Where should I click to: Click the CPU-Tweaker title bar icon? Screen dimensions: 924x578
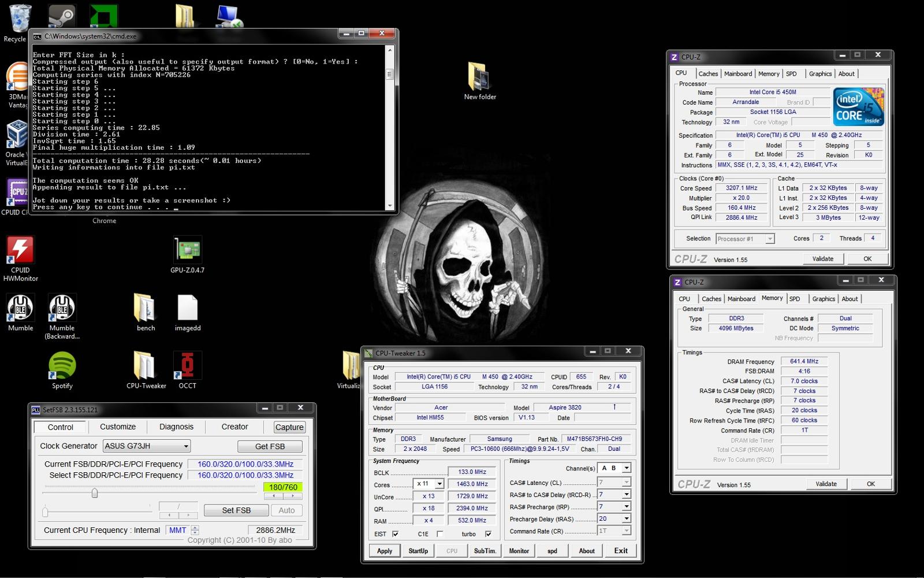[x=368, y=353]
